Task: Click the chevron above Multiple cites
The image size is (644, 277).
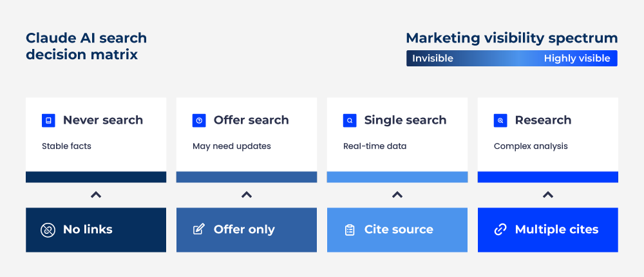Action: click(x=548, y=195)
